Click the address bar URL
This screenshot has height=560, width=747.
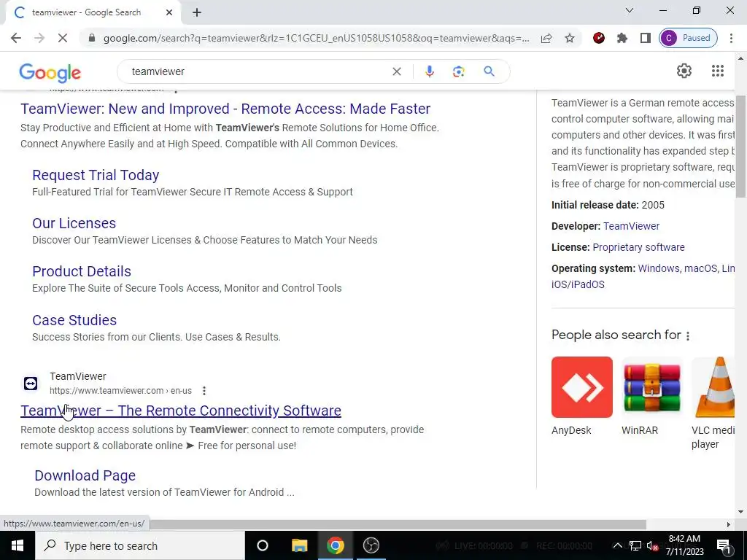317,38
